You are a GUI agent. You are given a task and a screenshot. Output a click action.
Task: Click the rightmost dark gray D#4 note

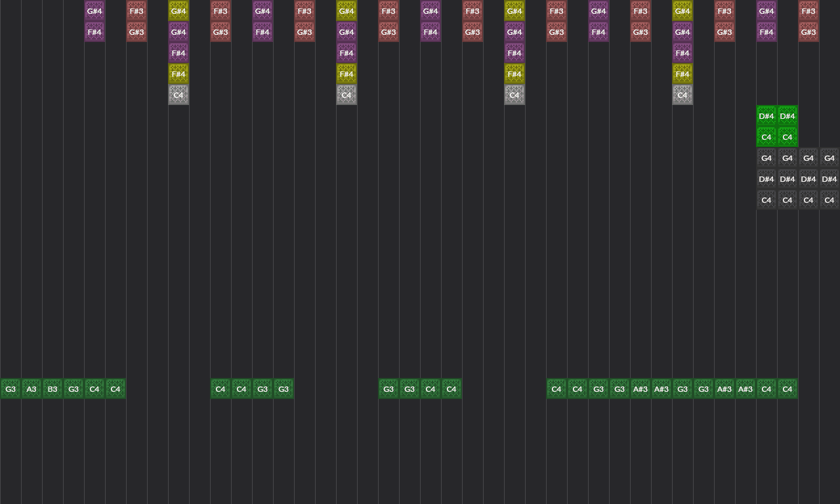(x=829, y=179)
